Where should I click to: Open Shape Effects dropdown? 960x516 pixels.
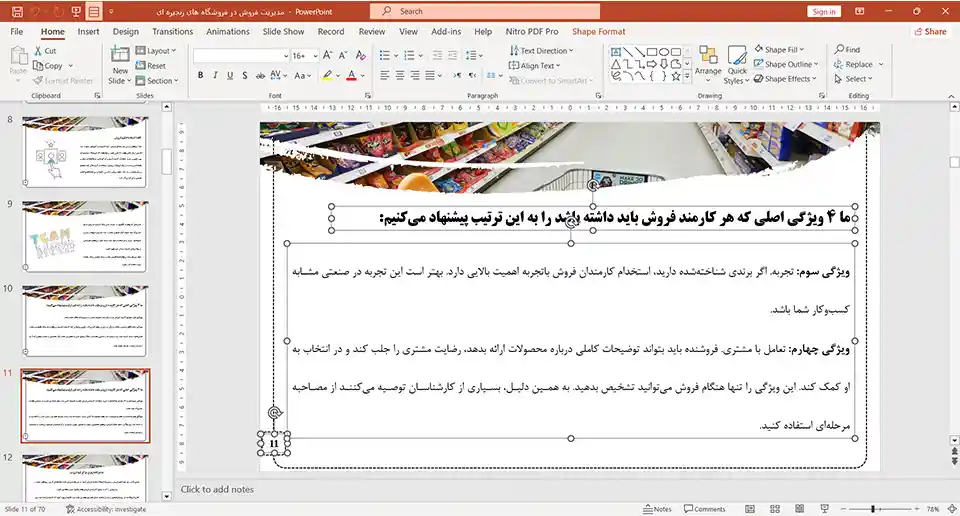tap(786, 79)
